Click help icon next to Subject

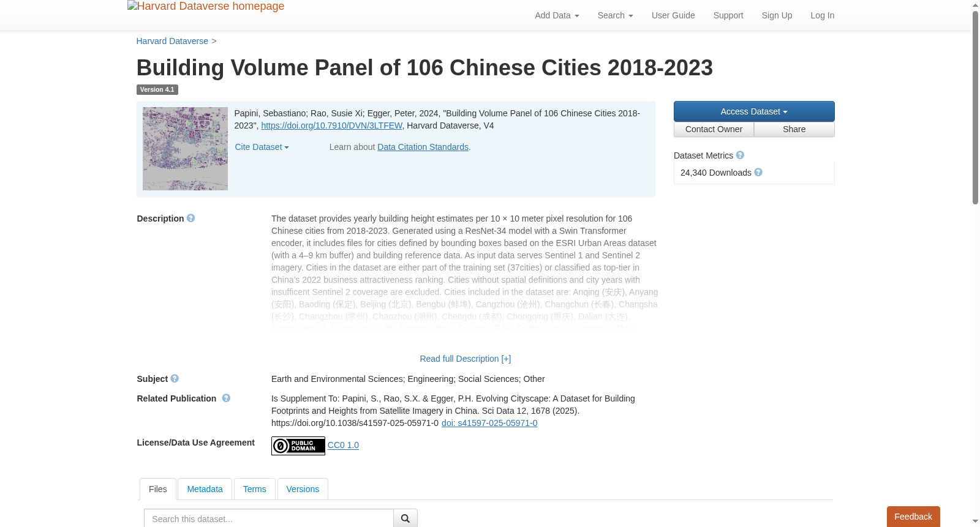175,378
